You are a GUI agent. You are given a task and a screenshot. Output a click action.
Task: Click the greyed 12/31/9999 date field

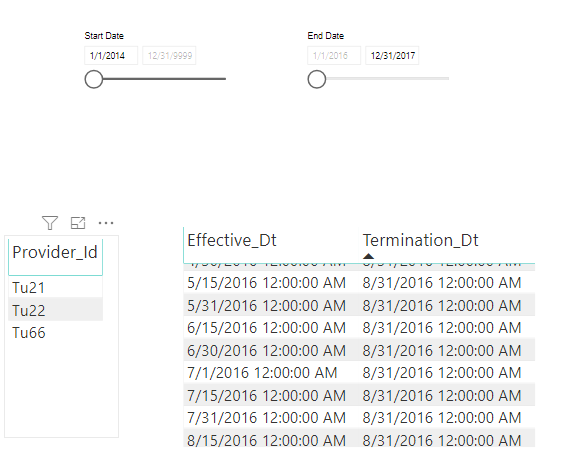[169, 56]
